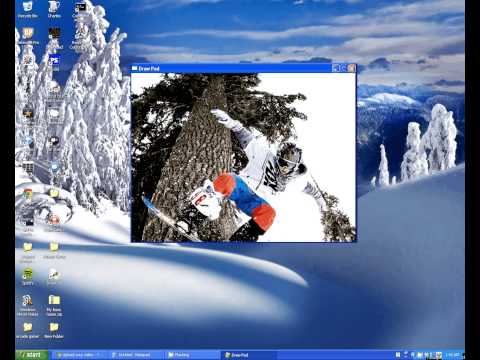480x360 pixels.
Task: Click the system tray clock
Action: click(453, 355)
